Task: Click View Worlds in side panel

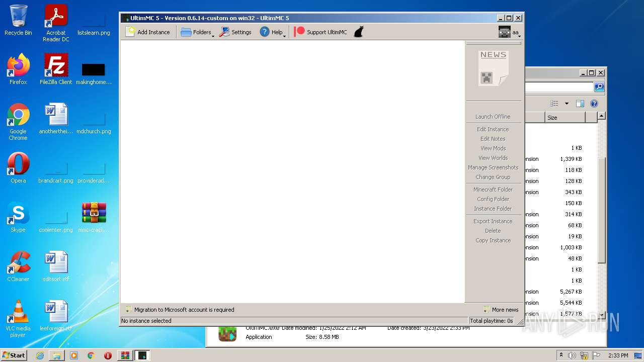Action: (493, 158)
